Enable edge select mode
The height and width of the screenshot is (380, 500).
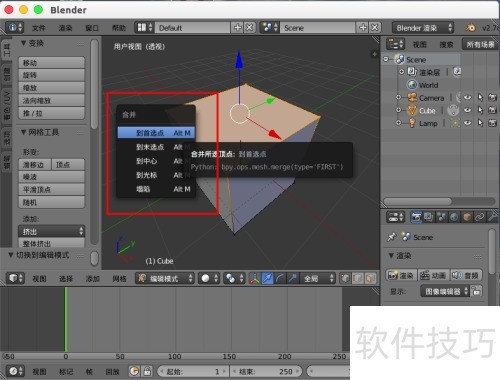[x=358, y=278]
